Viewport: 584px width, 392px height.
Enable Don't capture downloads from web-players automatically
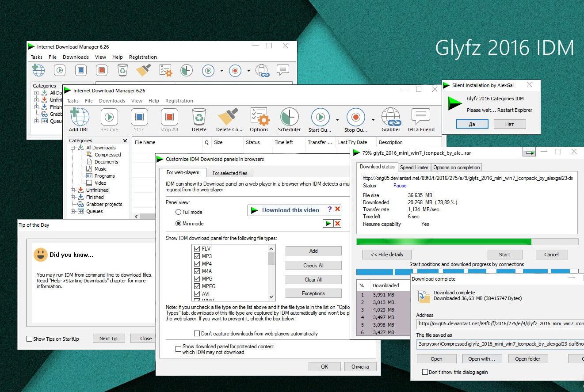click(197, 334)
